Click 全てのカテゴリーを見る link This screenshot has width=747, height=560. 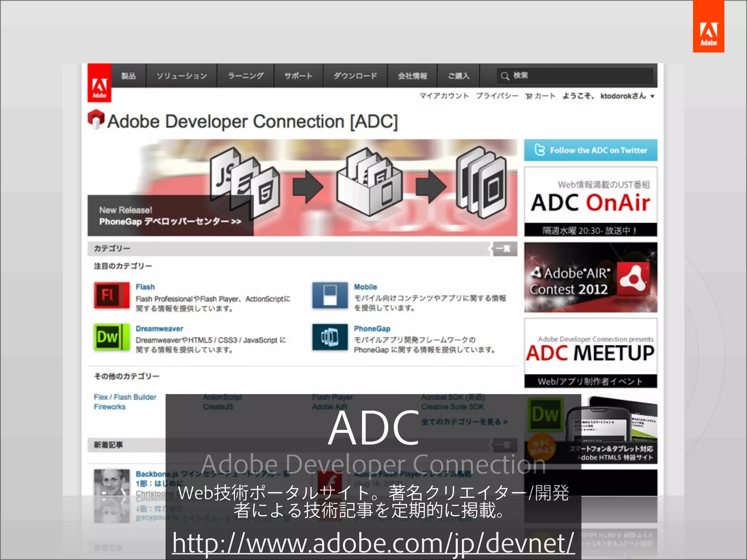click(464, 422)
